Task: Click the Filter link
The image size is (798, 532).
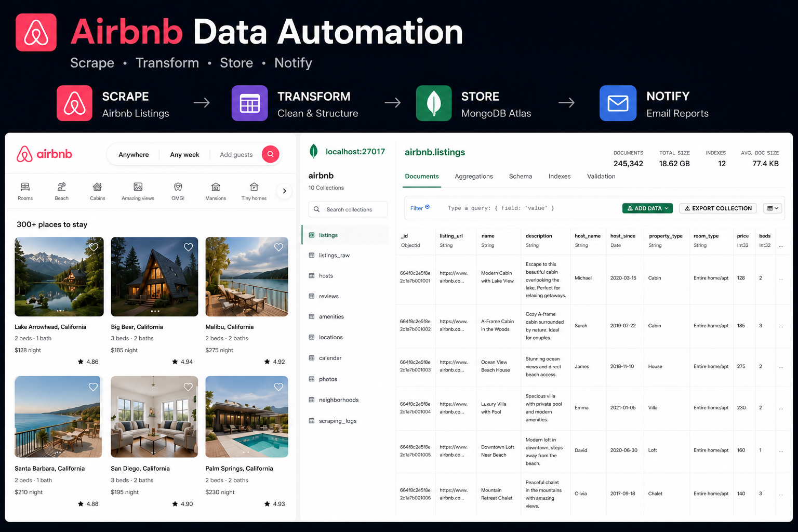Action: tap(417, 208)
